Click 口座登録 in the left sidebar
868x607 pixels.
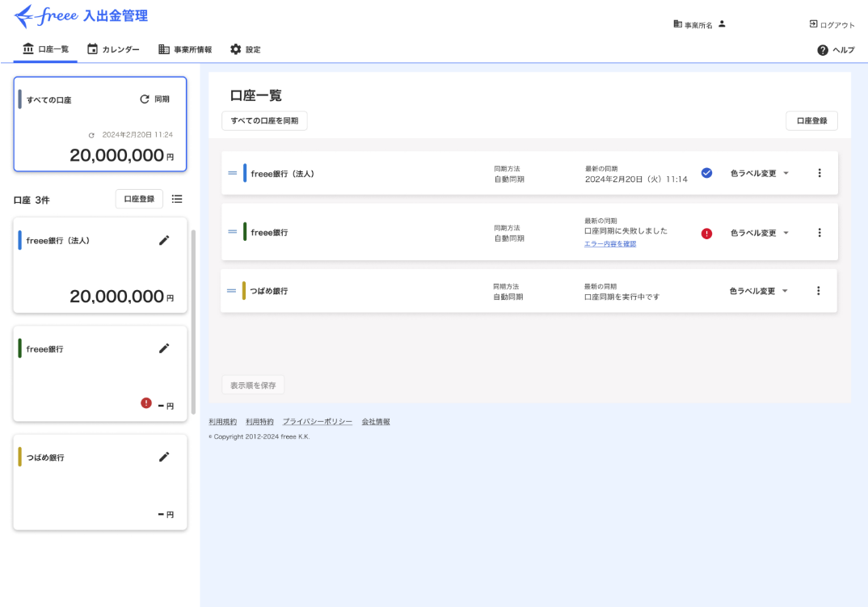[139, 199]
